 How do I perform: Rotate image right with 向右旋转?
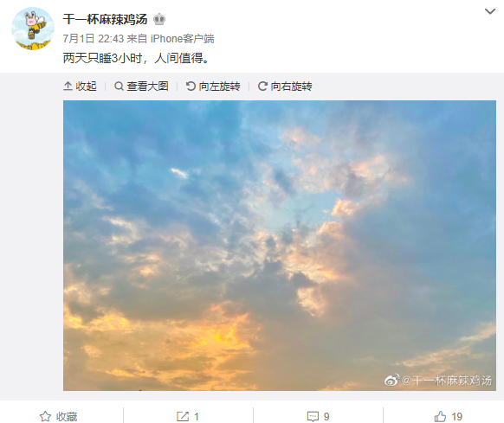(x=285, y=87)
